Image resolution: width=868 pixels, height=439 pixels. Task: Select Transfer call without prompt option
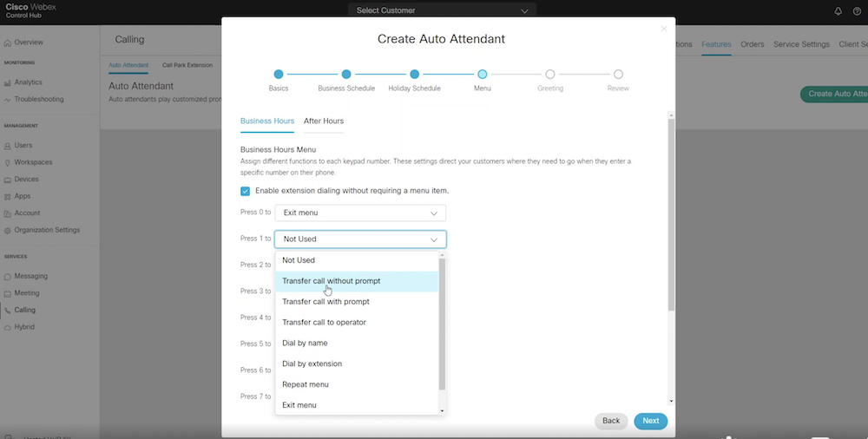(357, 281)
